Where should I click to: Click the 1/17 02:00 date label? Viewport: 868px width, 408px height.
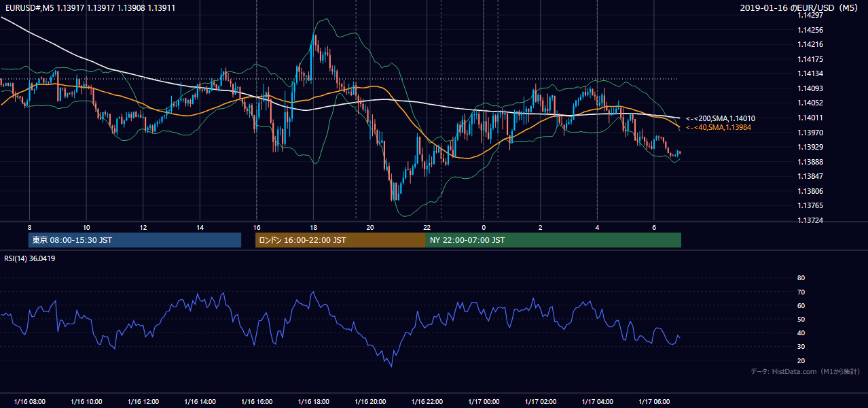(541, 401)
